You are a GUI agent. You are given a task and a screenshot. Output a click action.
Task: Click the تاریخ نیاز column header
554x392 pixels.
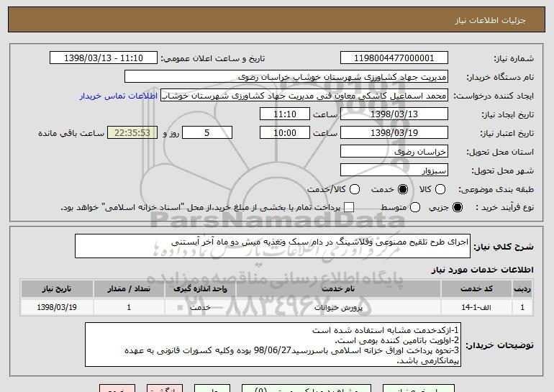(x=57, y=289)
